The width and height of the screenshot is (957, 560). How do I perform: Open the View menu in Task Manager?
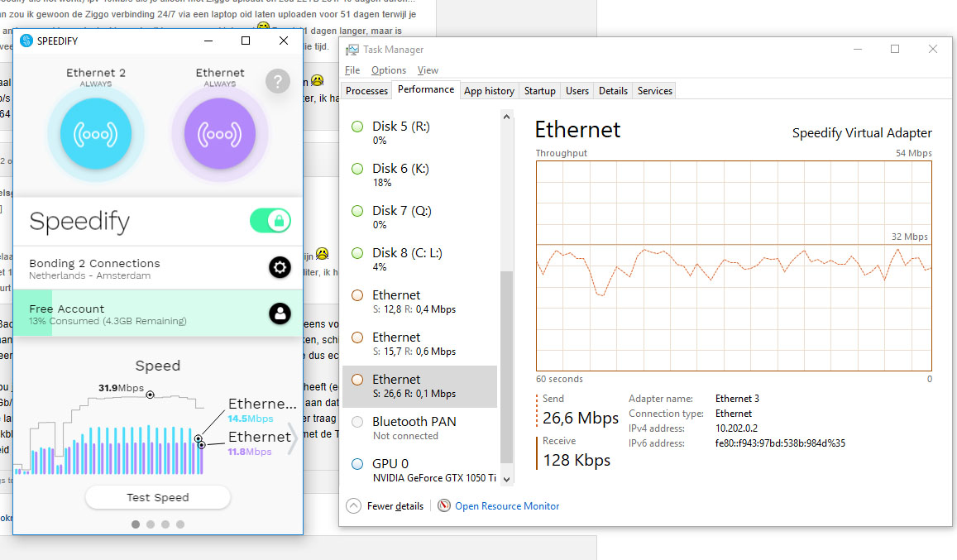pyautogui.click(x=428, y=70)
